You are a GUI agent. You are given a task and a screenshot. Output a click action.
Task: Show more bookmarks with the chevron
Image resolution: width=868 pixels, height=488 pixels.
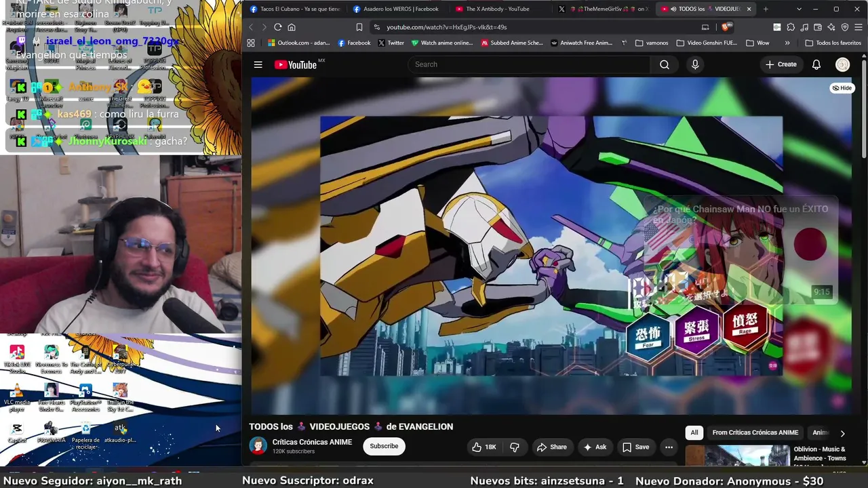787,43
